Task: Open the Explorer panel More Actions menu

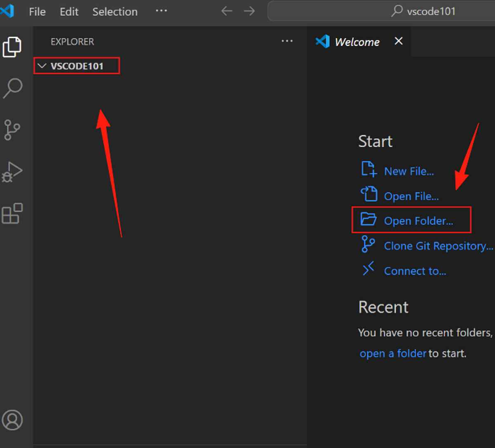Action: tap(287, 41)
